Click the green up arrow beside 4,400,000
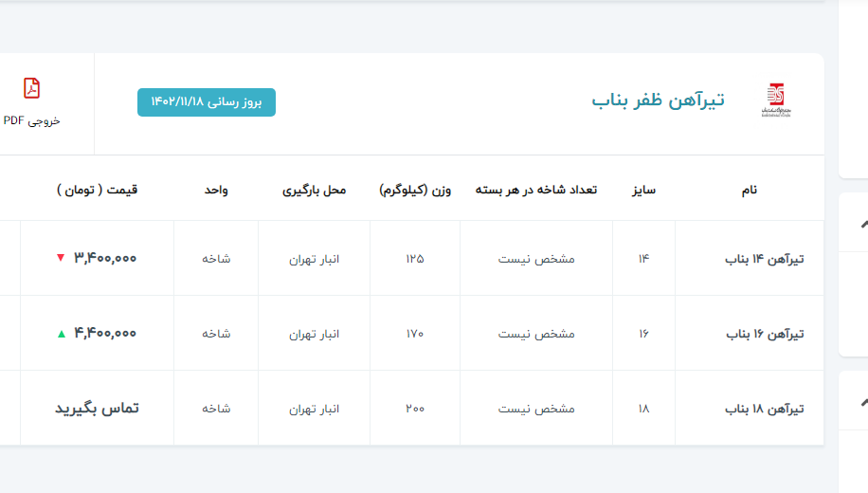Viewport: 868px width, 493px height. click(62, 334)
